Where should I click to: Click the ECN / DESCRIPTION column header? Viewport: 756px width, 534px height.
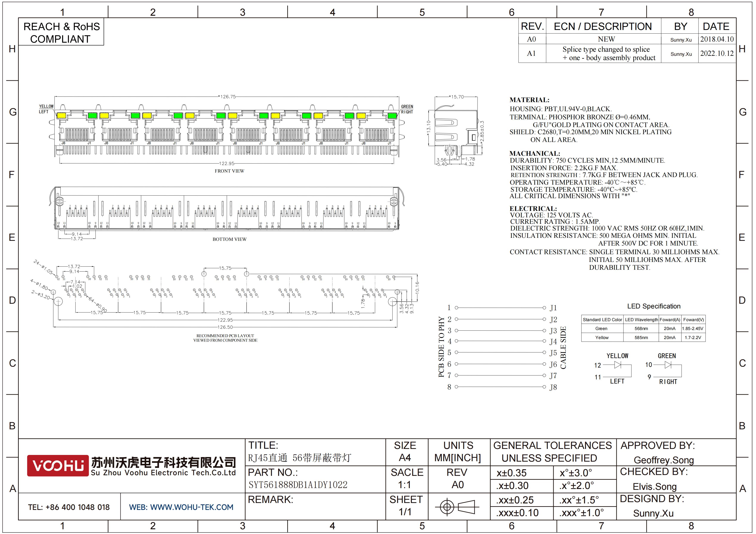click(x=603, y=26)
